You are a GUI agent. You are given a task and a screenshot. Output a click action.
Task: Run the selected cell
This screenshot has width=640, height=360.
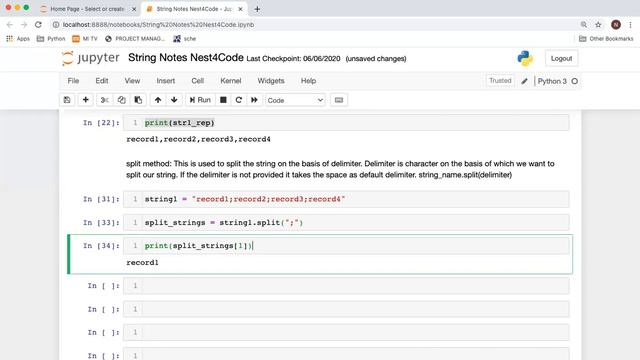(x=200, y=100)
